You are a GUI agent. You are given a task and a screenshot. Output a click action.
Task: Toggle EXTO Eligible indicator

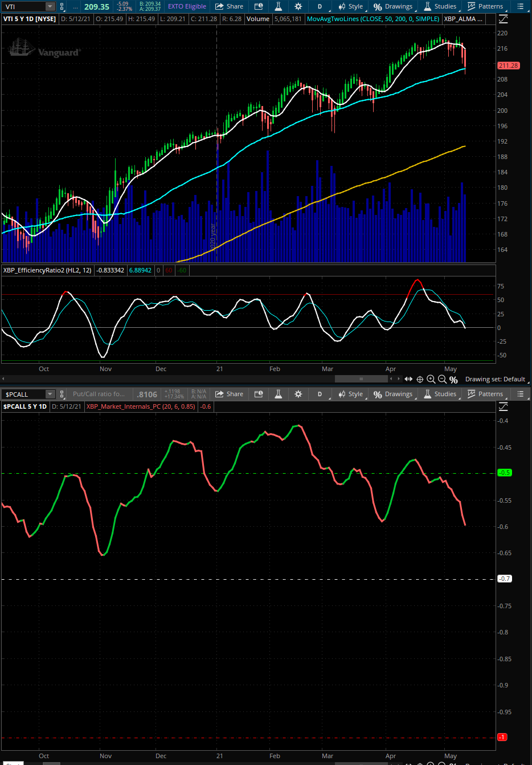click(187, 7)
